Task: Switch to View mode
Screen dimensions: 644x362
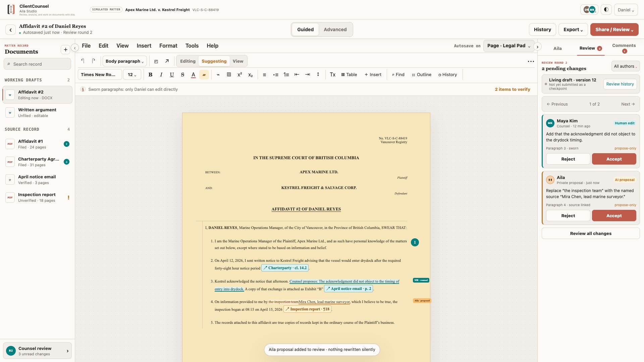Action: 238,61
